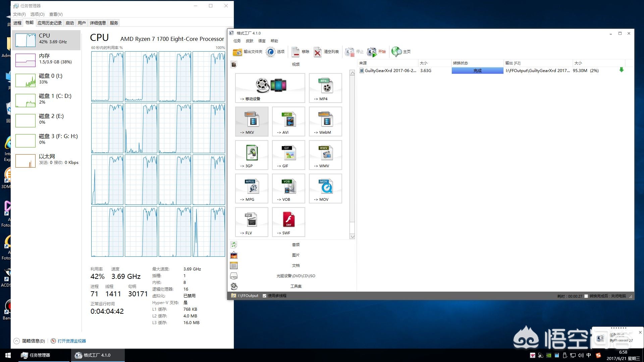Open the Task menu in Format Factory
Image resolution: width=644 pixels, height=362 pixels.
tap(237, 41)
